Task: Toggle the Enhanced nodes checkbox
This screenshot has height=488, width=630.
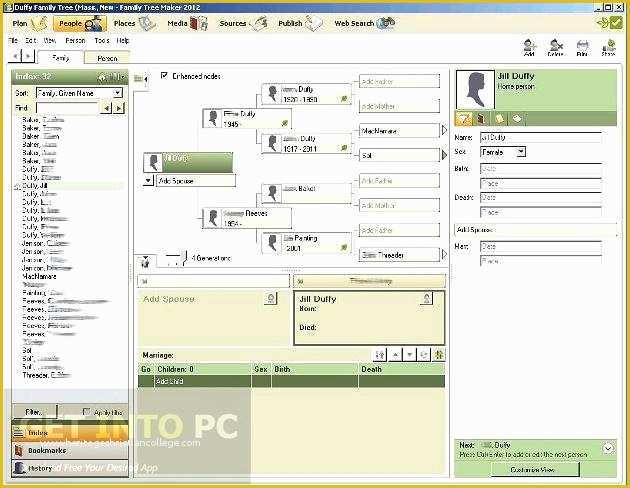Action: (x=164, y=76)
